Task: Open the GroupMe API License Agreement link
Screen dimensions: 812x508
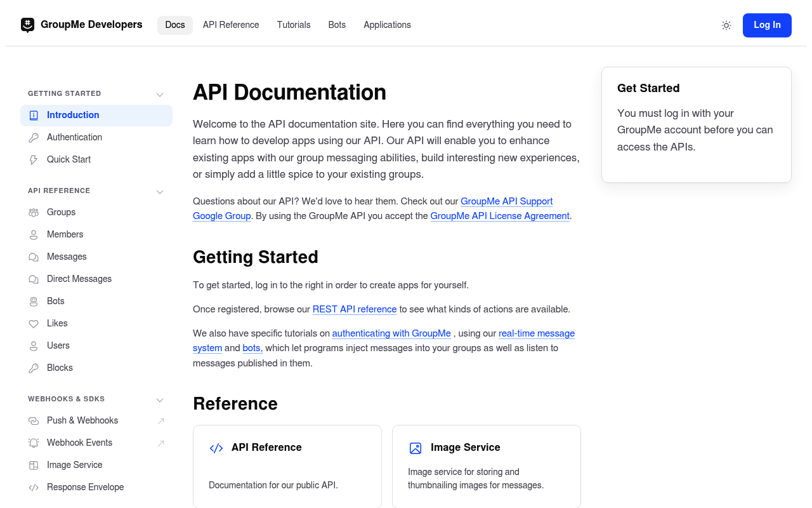Action: 500,216
